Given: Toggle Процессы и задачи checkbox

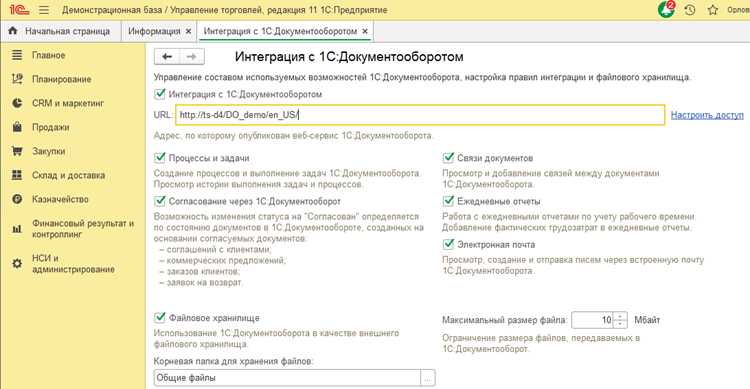Looking at the screenshot, I should tap(160, 157).
